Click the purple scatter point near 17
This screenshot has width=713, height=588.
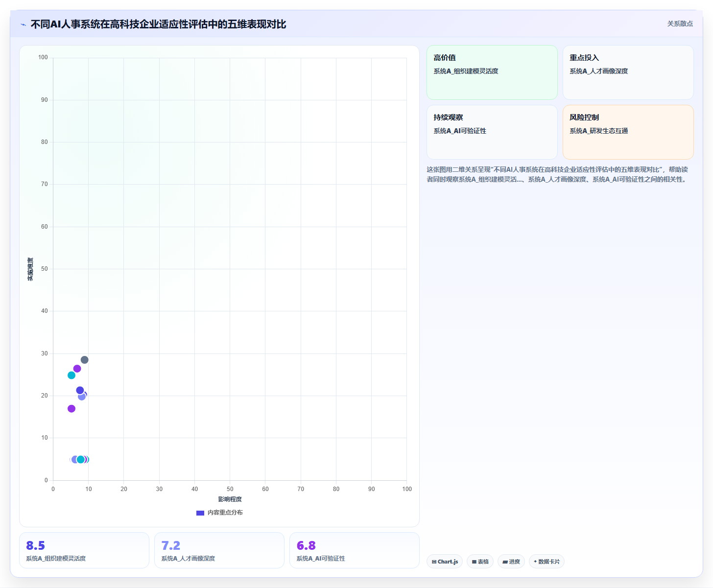coord(71,409)
